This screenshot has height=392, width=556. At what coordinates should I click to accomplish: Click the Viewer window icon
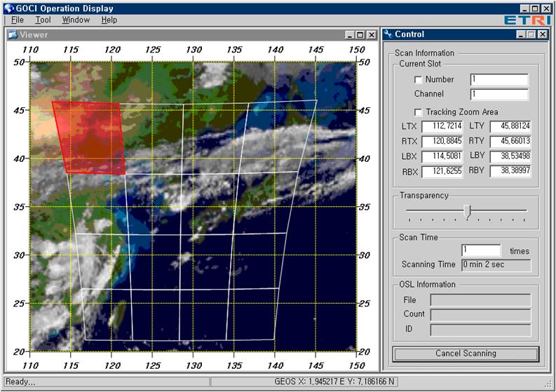13,35
